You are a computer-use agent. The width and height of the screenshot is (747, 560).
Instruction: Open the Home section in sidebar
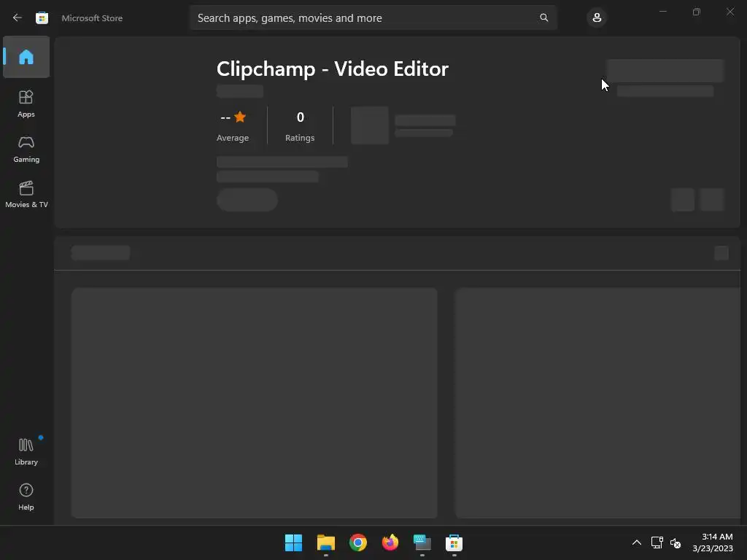pyautogui.click(x=26, y=57)
